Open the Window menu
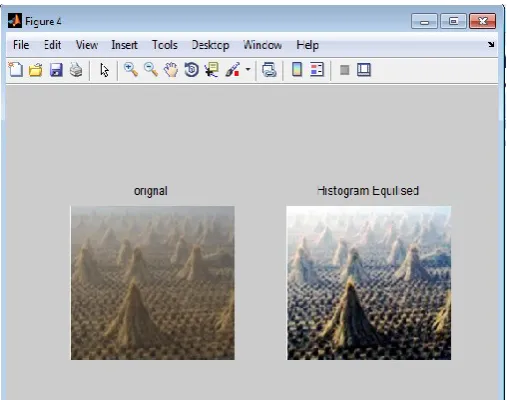 262,45
